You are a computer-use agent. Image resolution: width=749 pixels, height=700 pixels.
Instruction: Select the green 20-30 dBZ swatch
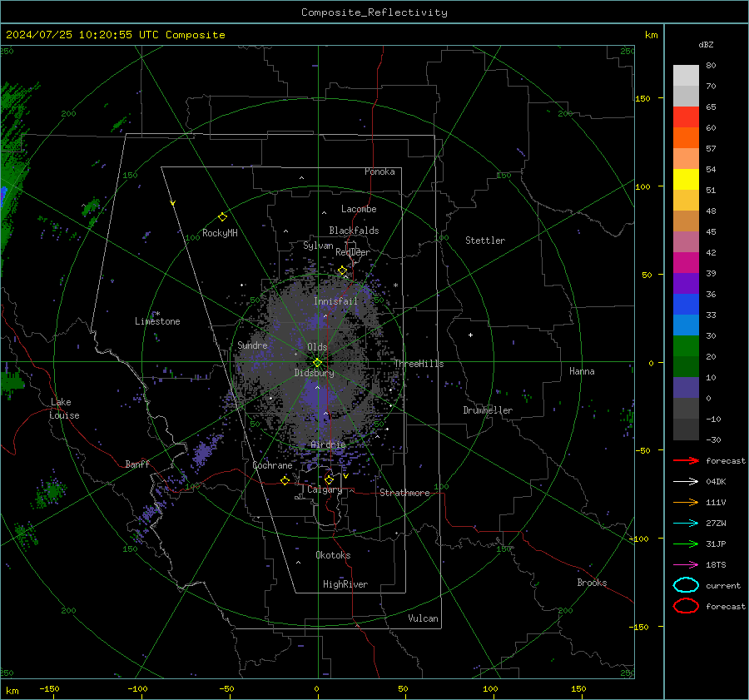click(x=686, y=346)
